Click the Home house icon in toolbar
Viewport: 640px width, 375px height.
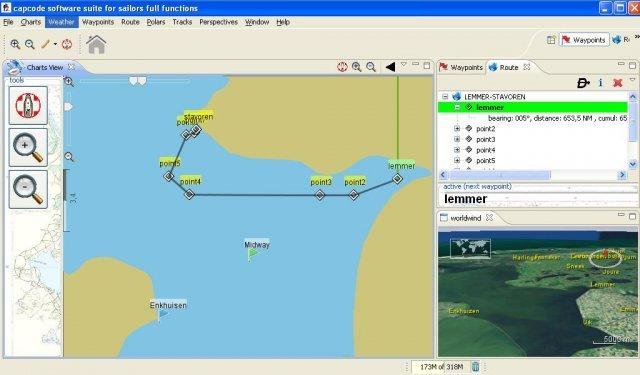coord(96,44)
